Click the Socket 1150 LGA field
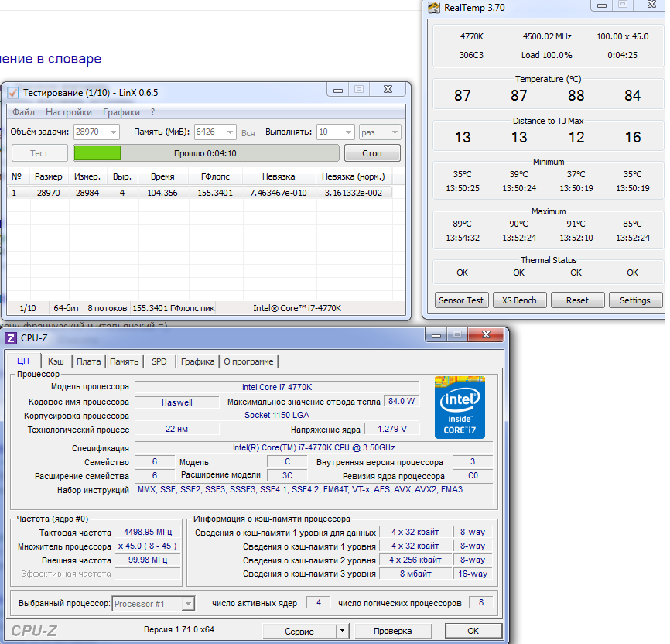Image resolution: width=670 pixels, height=644 pixels. pos(277,415)
